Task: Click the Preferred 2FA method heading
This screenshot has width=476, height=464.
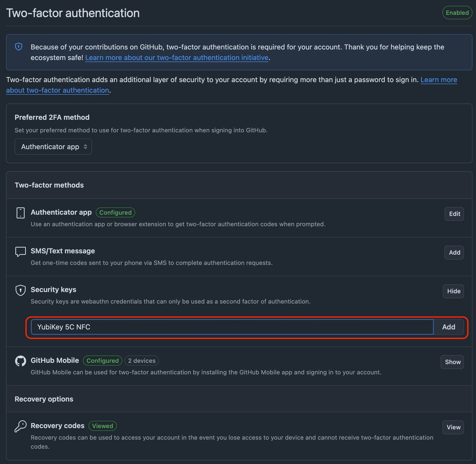Action: [x=52, y=117]
